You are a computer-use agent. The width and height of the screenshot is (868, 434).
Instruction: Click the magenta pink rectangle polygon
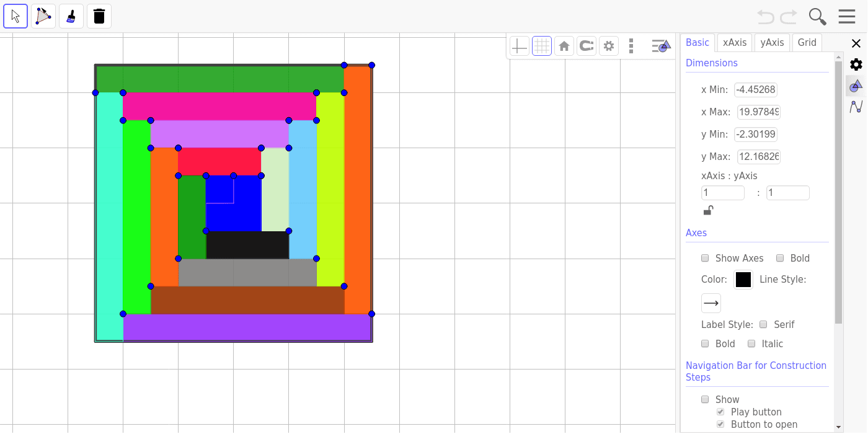point(219,107)
